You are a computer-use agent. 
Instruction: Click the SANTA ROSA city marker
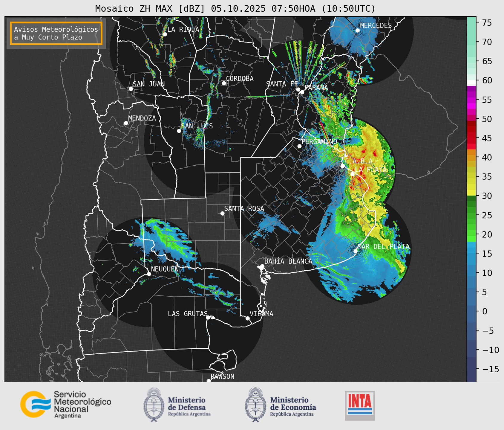222,213
